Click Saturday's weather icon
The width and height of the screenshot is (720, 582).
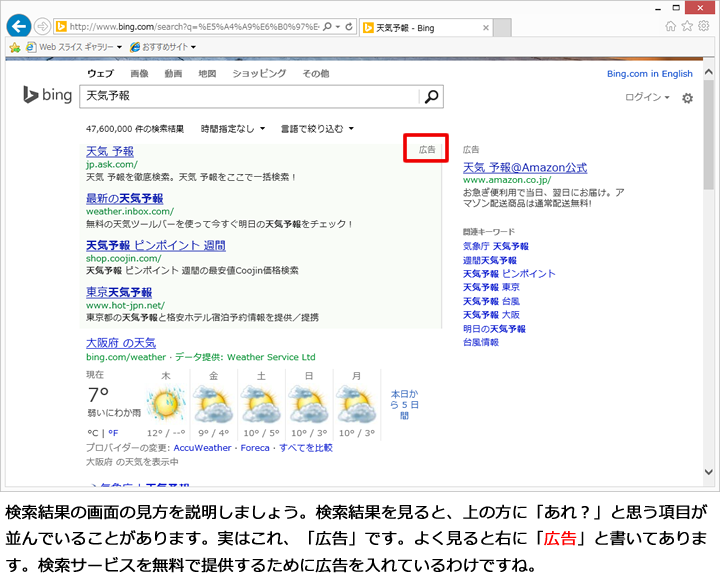pos(261,403)
